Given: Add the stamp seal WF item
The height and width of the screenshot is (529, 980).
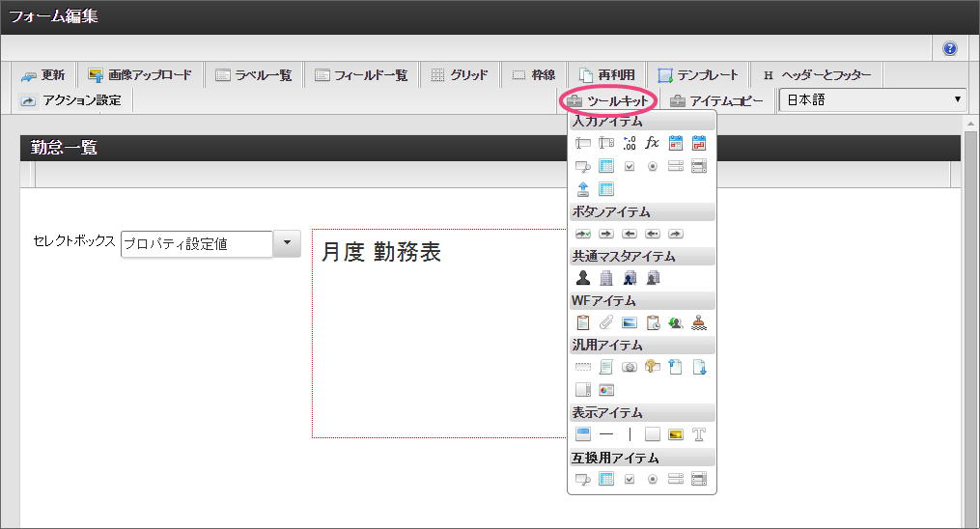Looking at the screenshot, I should click(699, 322).
